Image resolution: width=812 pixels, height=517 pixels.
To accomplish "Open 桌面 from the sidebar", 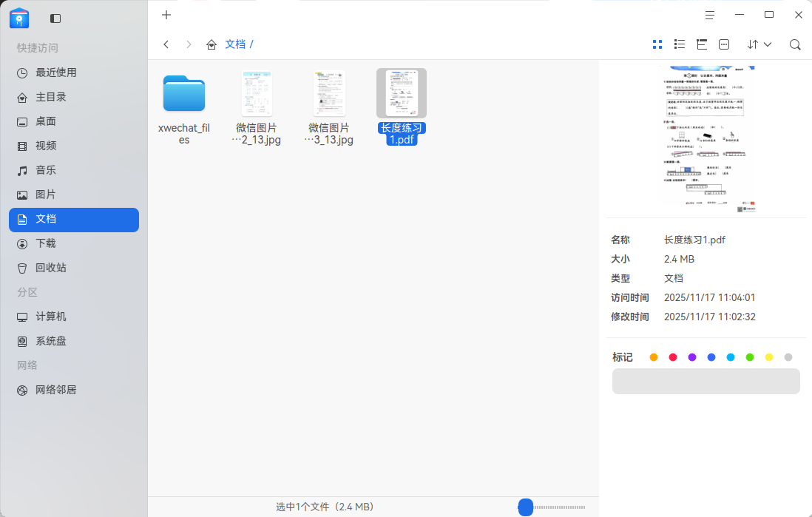I will (73, 122).
